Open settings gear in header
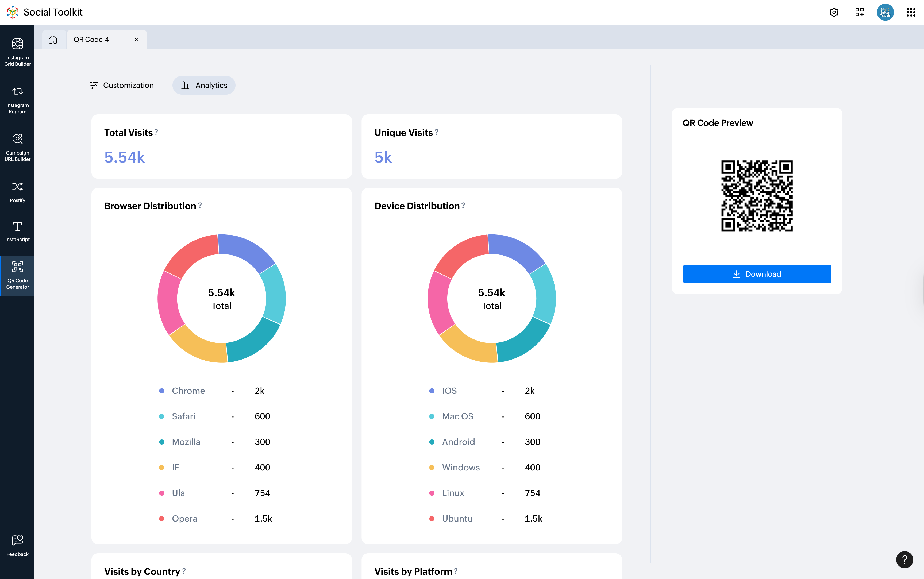This screenshot has height=579, width=924. (834, 12)
